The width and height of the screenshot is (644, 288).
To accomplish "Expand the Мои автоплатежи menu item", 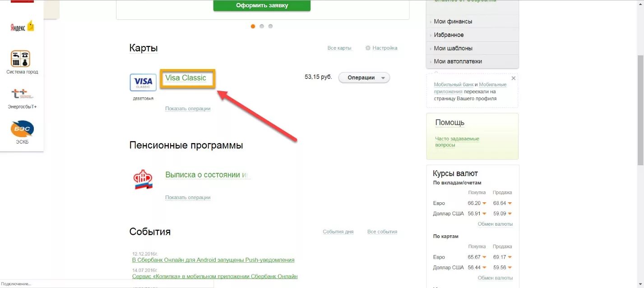I will (473, 61).
